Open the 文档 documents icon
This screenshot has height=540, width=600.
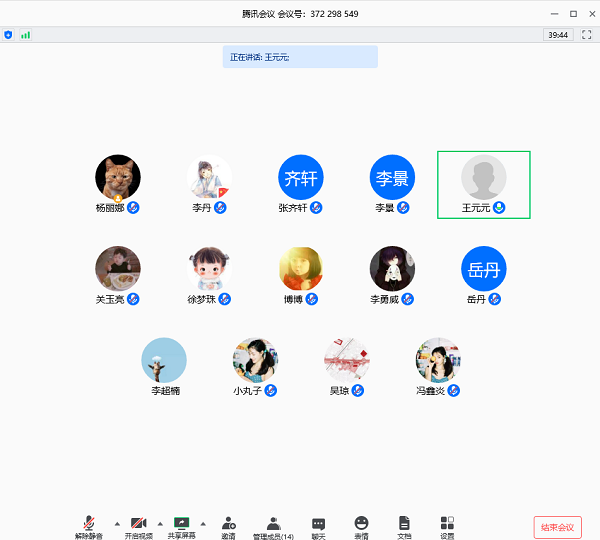404,523
